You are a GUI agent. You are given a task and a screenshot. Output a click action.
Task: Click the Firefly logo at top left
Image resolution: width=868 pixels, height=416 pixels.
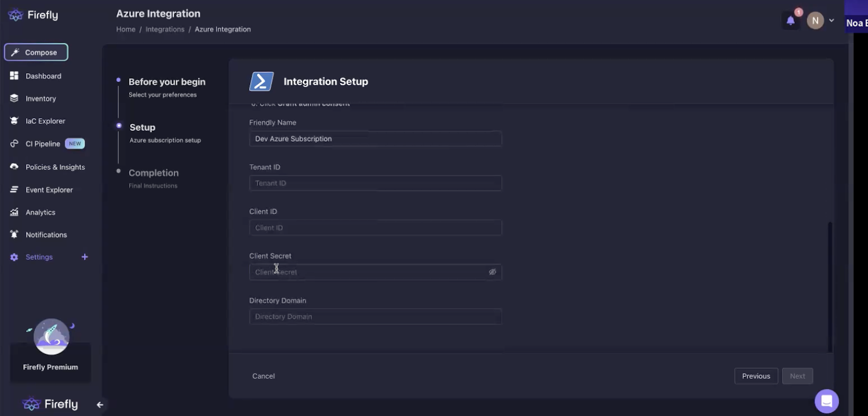pyautogui.click(x=33, y=15)
